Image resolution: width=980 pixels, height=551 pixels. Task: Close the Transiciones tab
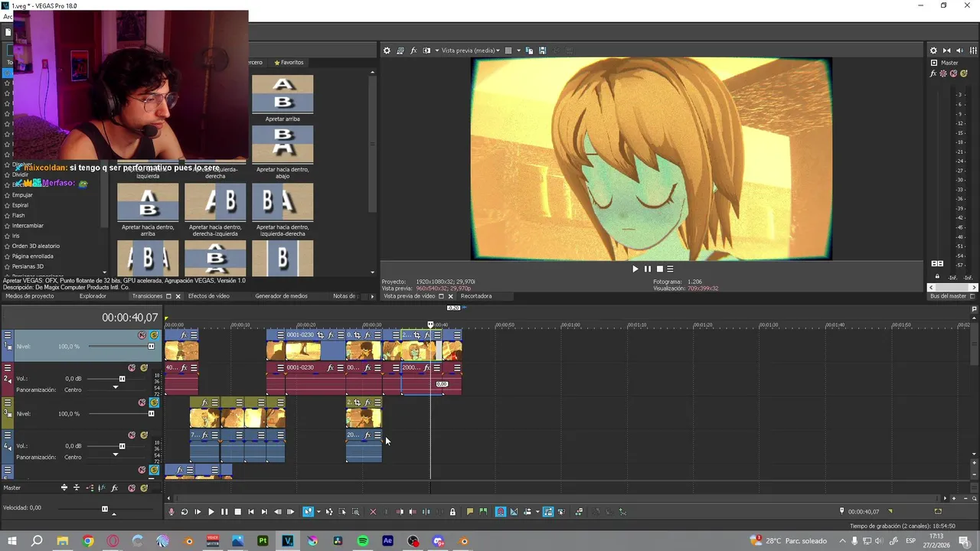coord(178,296)
